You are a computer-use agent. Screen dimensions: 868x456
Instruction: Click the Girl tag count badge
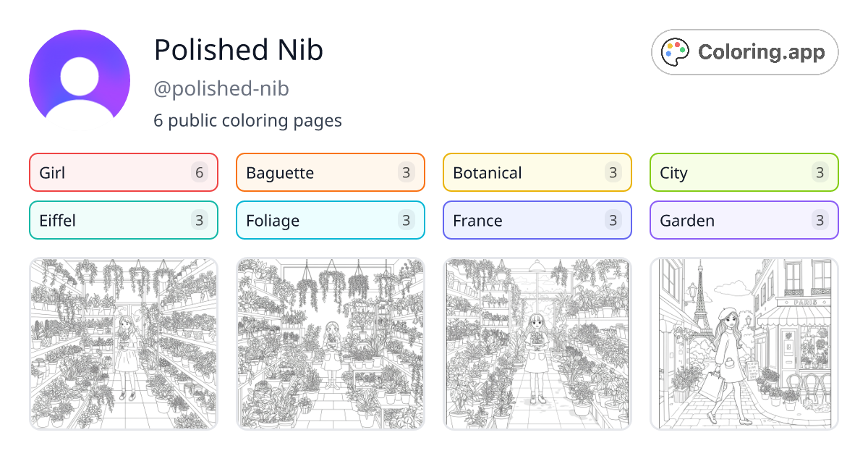[200, 172]
